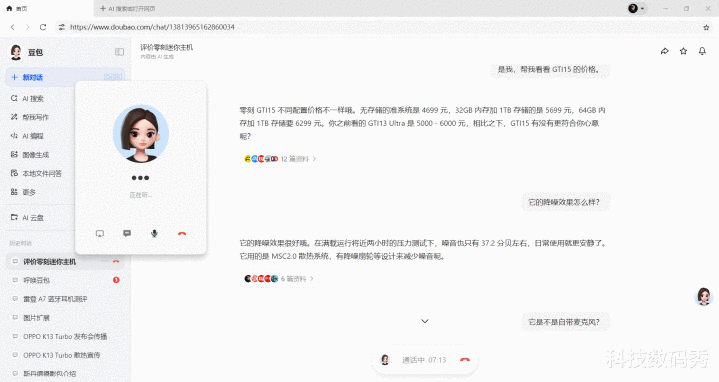Share screen from the call popup
This screenshot has width=719, height=382.
pyautogui.click(x=100, y=233)
